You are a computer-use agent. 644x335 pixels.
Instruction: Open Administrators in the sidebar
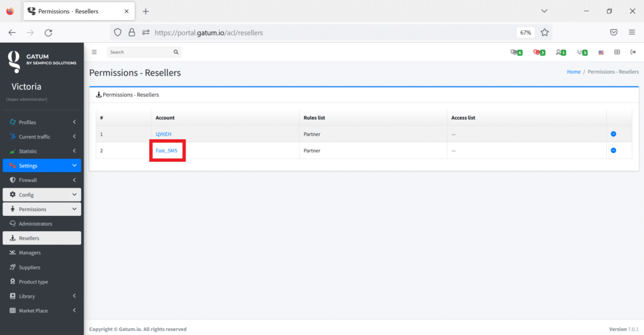pyautogui.click(x=35, y=224)
